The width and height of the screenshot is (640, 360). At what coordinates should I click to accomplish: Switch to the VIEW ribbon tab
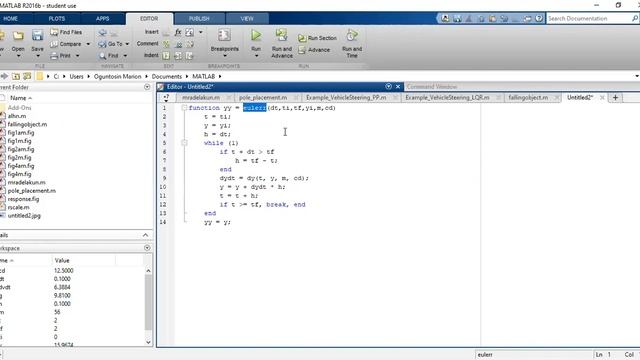click(x=247, y=19)
